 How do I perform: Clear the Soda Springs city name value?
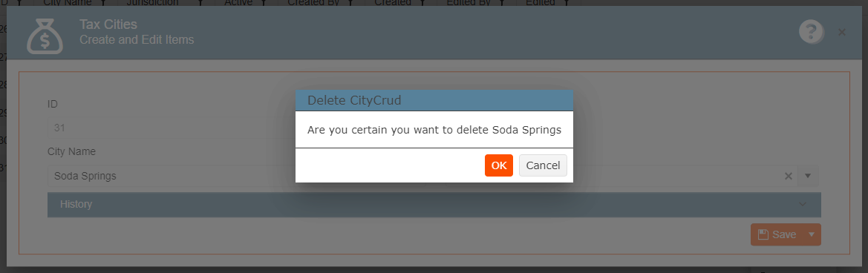(x=789, y=176)
